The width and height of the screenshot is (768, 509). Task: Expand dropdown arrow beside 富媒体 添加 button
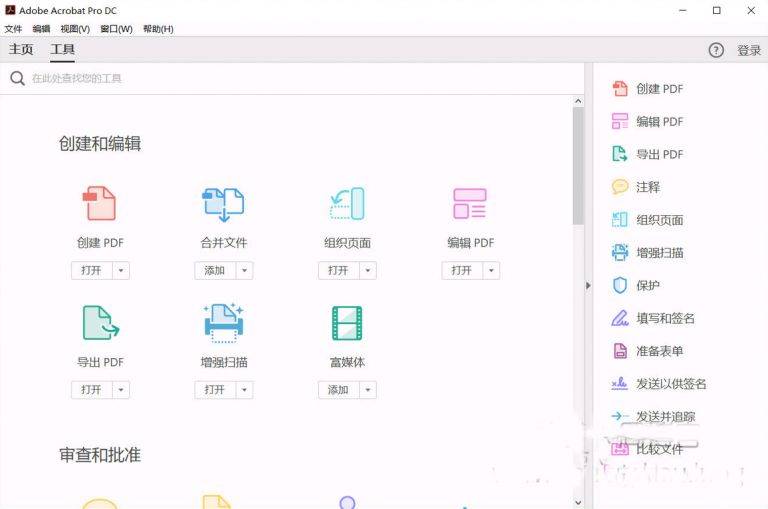(368, 390)
